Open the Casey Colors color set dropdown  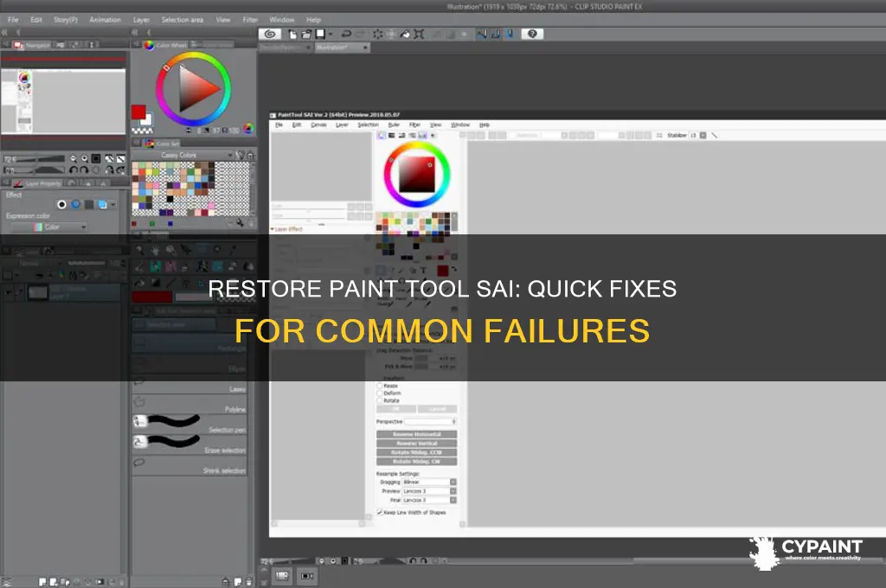click(x=229, y=155)
